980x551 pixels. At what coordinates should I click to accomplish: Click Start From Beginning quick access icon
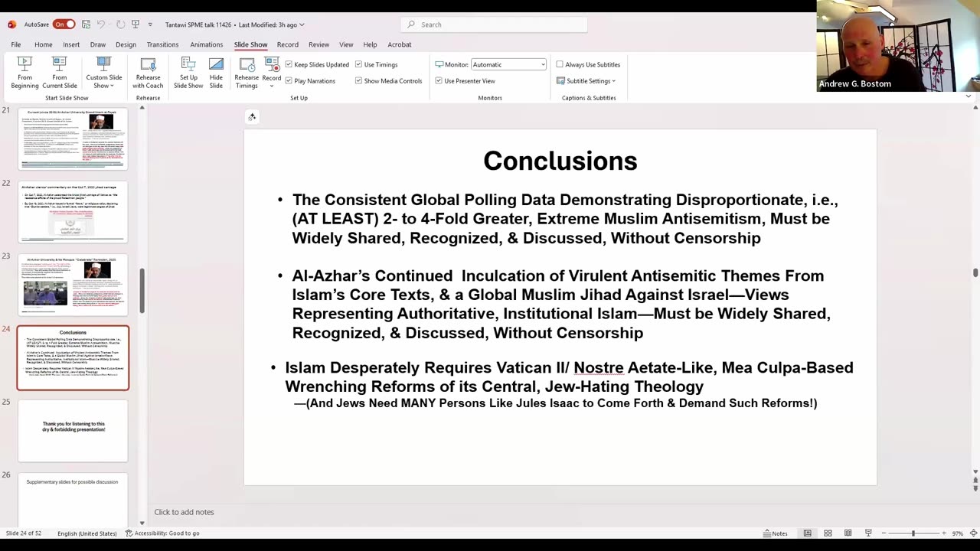pos(136,24)
